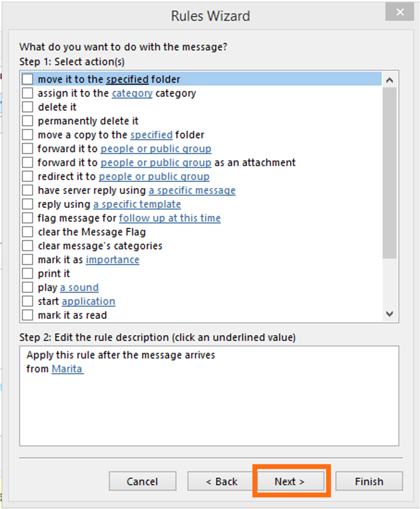Open 'people or public group' link in redirect row
420x509 pixels.
point(154,176)
